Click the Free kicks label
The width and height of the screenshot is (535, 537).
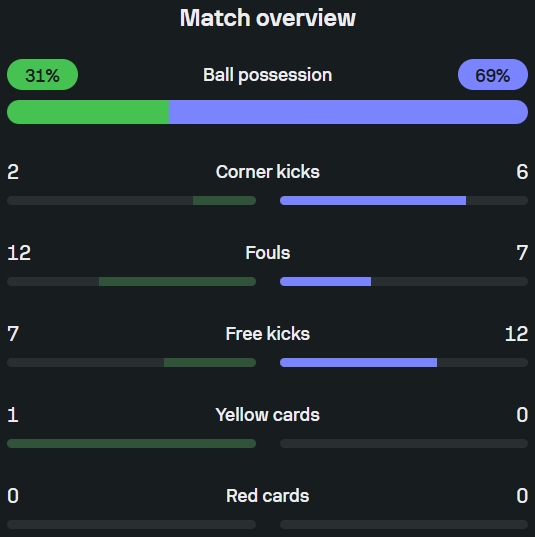click(268, 334)
